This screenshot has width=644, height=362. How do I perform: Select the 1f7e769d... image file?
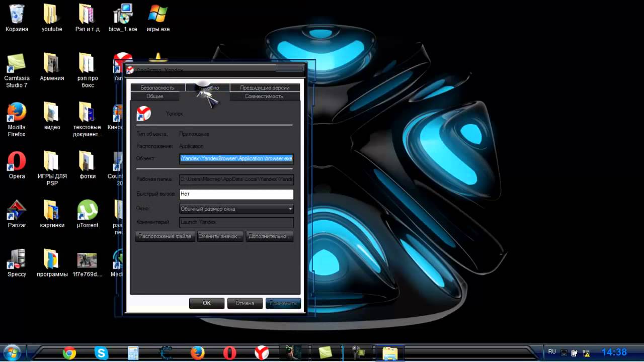coord(87,263)
